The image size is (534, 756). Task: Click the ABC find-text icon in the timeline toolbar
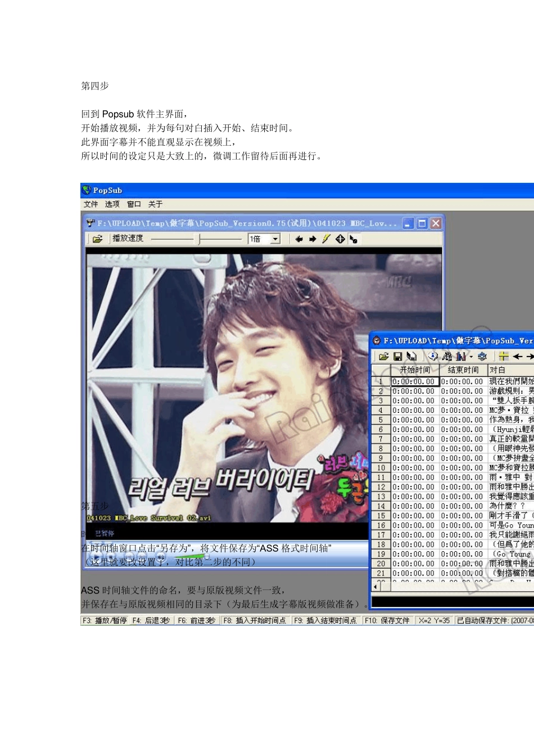(447, 356)
